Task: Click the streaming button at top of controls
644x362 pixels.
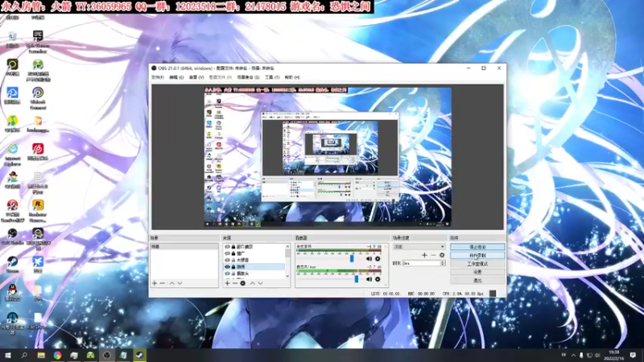Action: click(x=477, y=247)
